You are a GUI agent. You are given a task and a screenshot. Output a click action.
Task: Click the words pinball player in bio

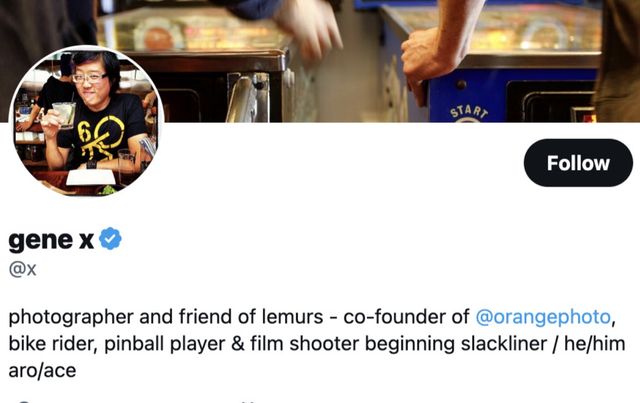pyautogui.click(x=164, y=344)
